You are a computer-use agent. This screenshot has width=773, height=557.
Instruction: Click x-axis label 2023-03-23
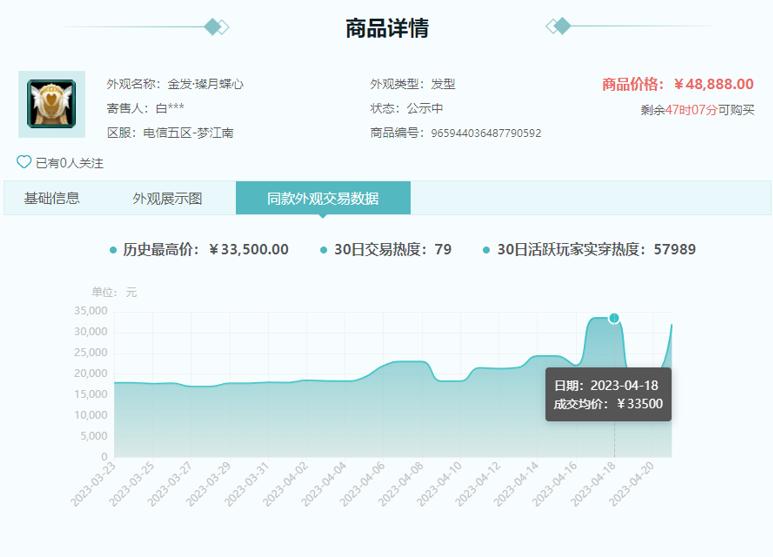[93, 484]
